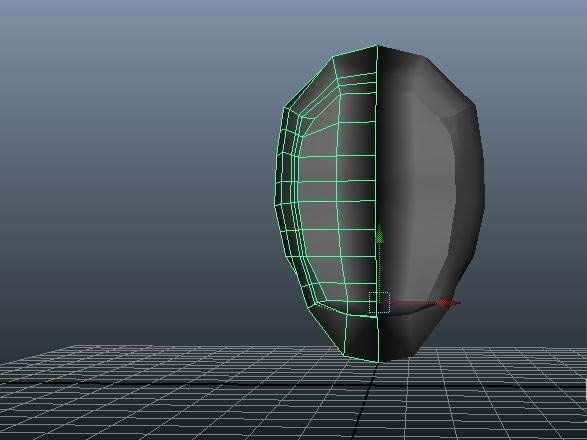Click the center square handle of the move manipulator

point(379,303)
